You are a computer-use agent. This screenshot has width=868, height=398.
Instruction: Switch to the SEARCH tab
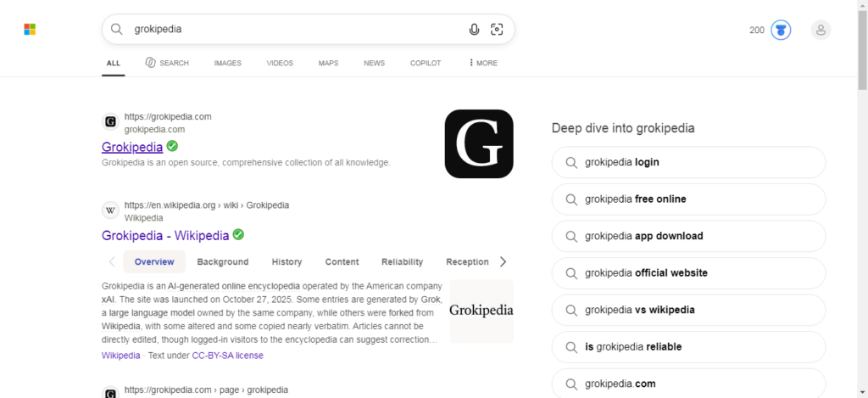(x=167, y=63)
